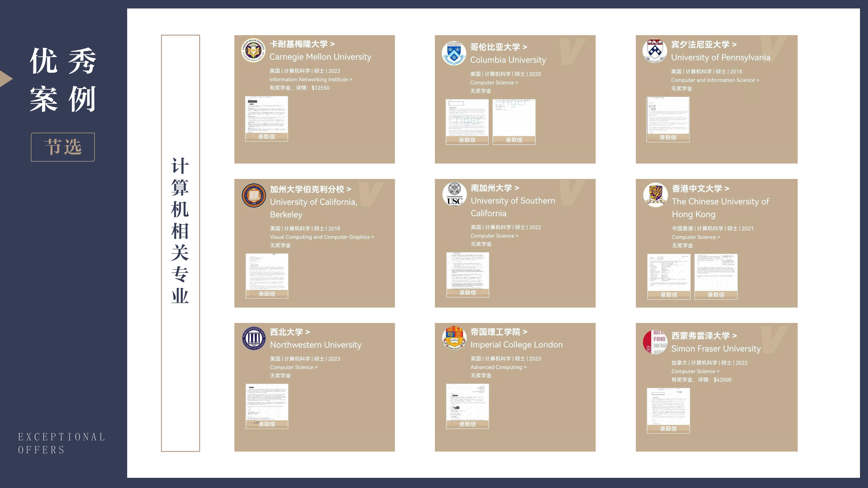Image resolution: width=868 pixels, height=488 pixels.
Task: Expand Computer Science > under Southern California
Action: click(x=494, y=236)
